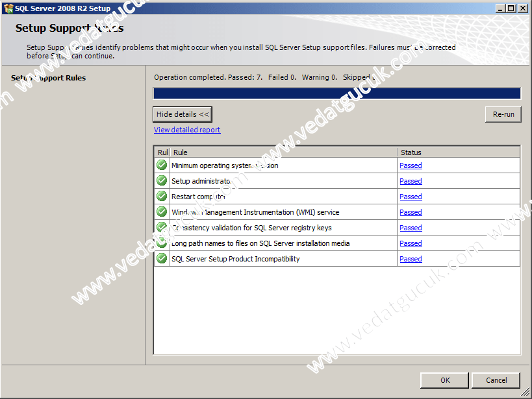Screen dimensions: 532x399
Task: Click green check icon for WMI service rule
Action: pos(162,212)
